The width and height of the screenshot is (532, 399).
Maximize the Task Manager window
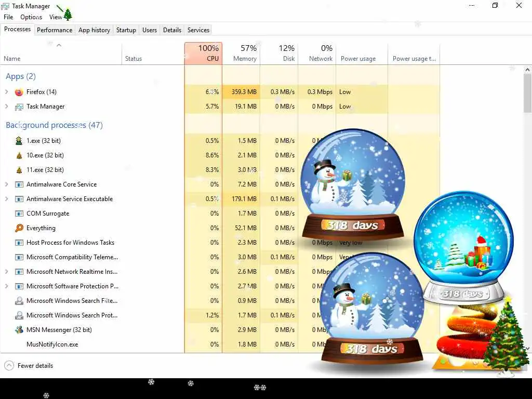[495, 5]
